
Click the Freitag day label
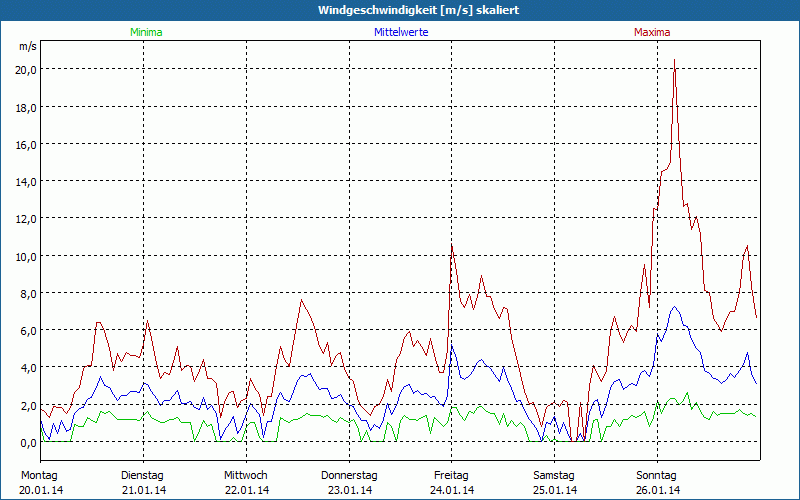coord(452,475)
